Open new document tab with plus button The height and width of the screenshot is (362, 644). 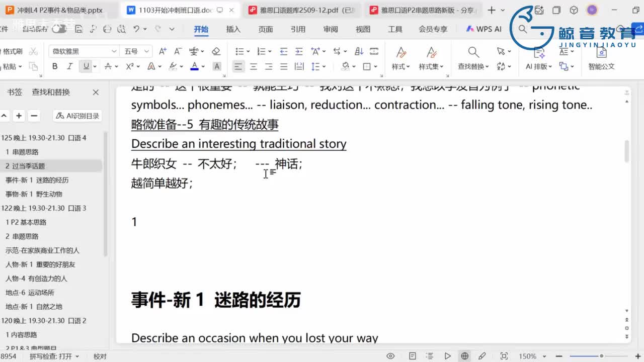[492, 10]
